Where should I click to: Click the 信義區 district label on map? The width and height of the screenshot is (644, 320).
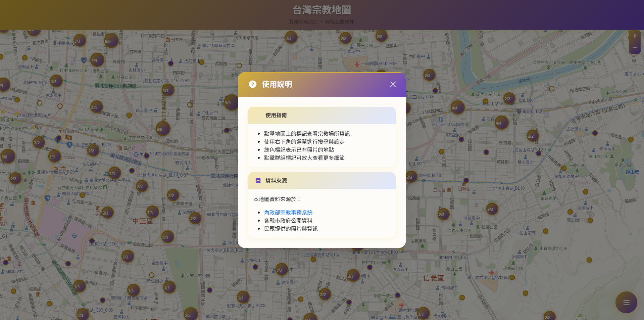pyautogui.click(x=433, y=278)
